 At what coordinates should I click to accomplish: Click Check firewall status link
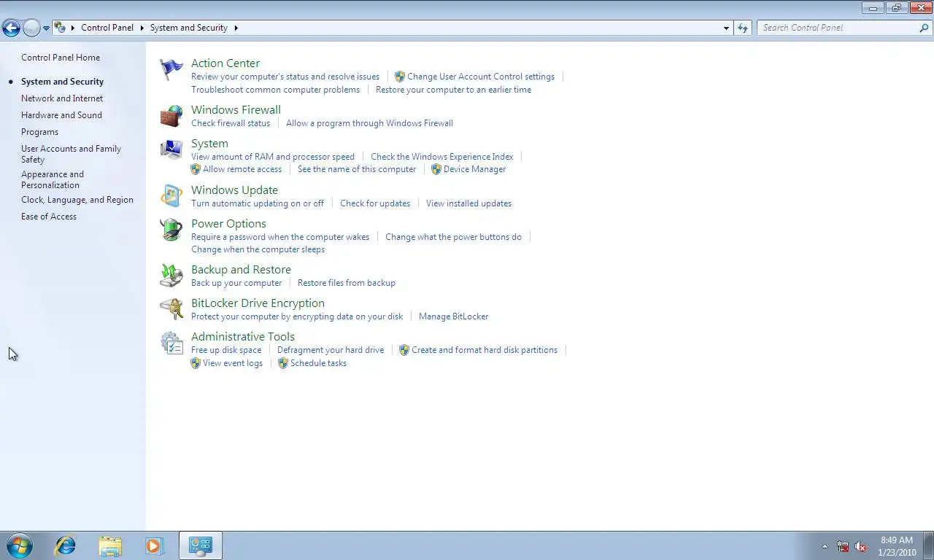(231, 123)
